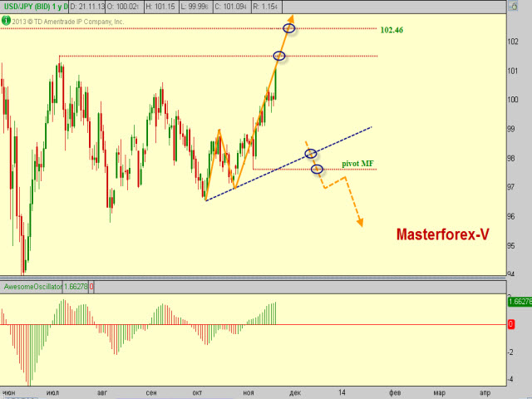Click the oscillator value 1.66278 in header
The height and width of the screenshot is (399, 532).
(76, 287)
